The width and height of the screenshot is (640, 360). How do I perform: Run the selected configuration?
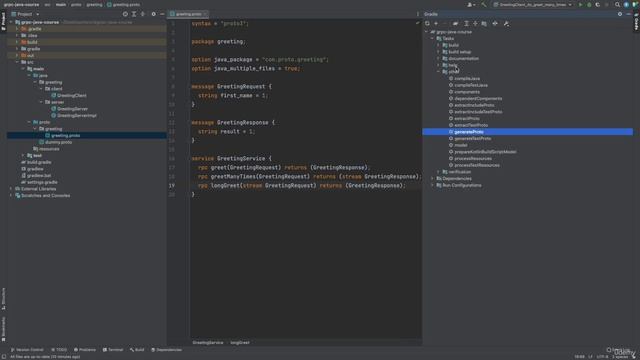pos(580,4)
